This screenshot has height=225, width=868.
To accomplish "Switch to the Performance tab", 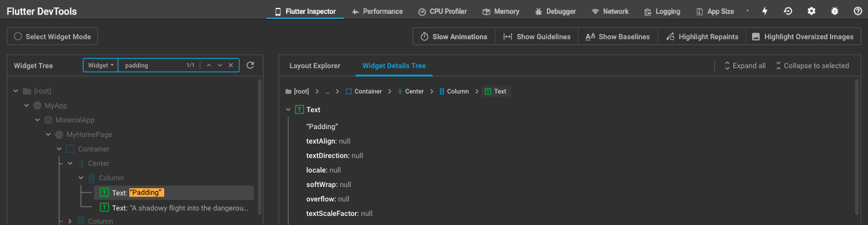I will coord(377,11).
